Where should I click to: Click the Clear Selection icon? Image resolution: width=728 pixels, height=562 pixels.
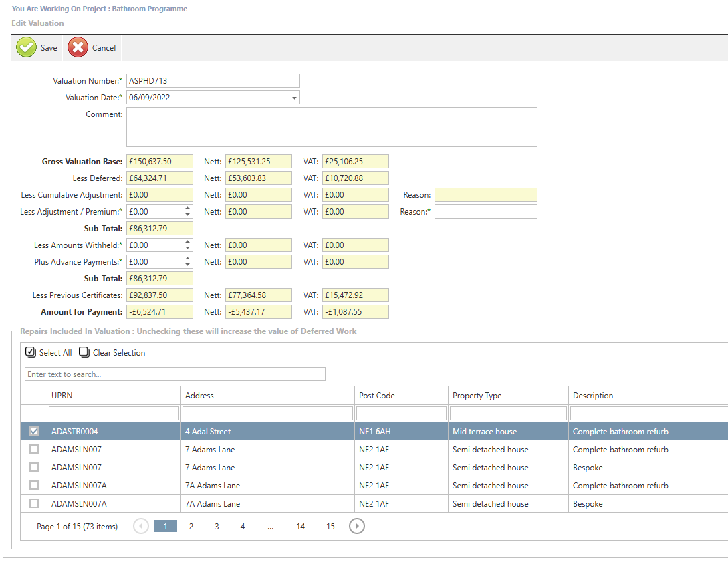[x=84, y=352]
